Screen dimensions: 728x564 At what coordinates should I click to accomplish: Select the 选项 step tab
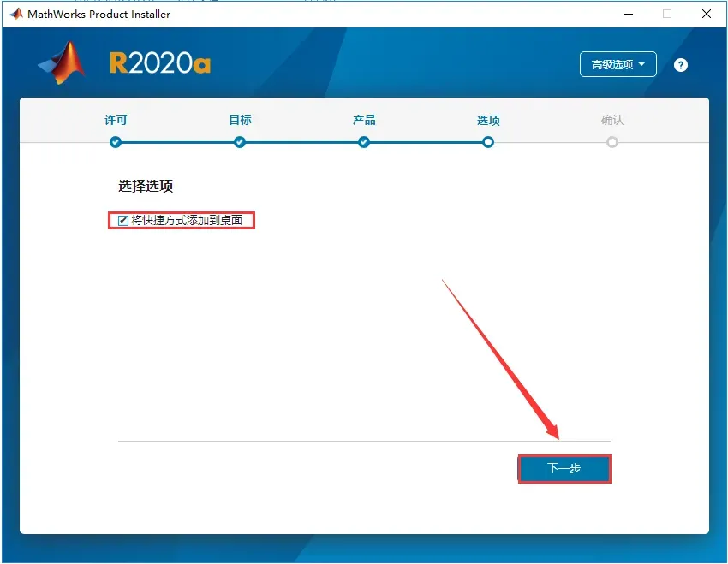tap(488, 121)
